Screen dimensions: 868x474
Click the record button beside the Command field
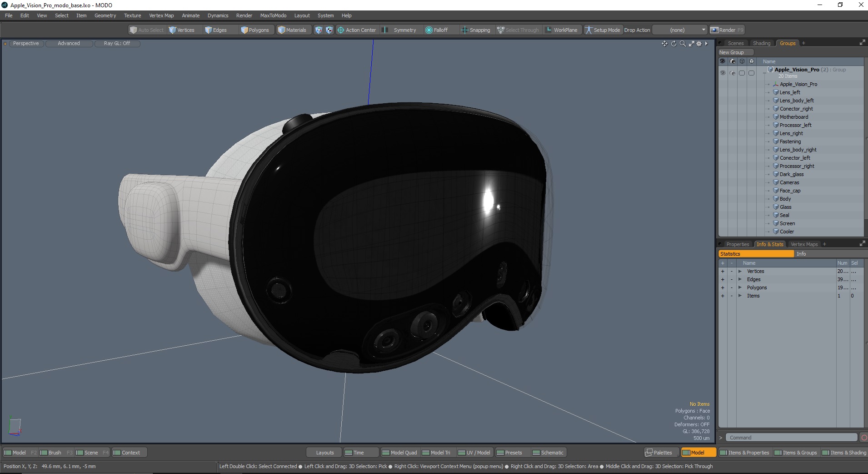pos(863,438)
